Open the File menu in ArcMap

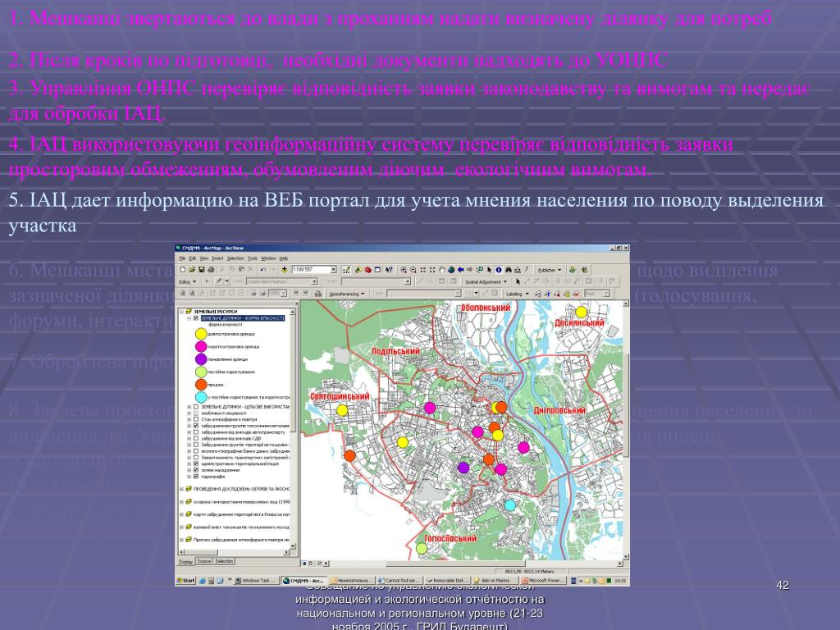coord(182,258)
